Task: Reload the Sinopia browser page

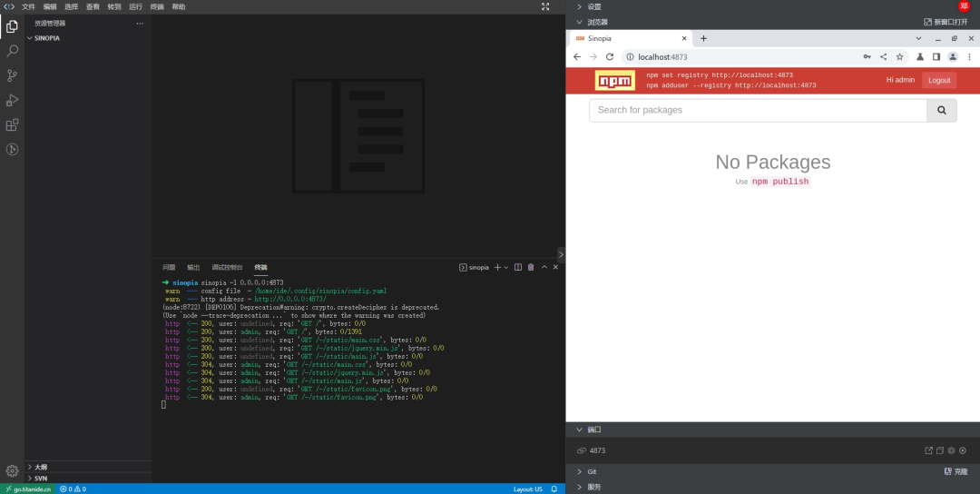Action: click(x=610, y=56)
